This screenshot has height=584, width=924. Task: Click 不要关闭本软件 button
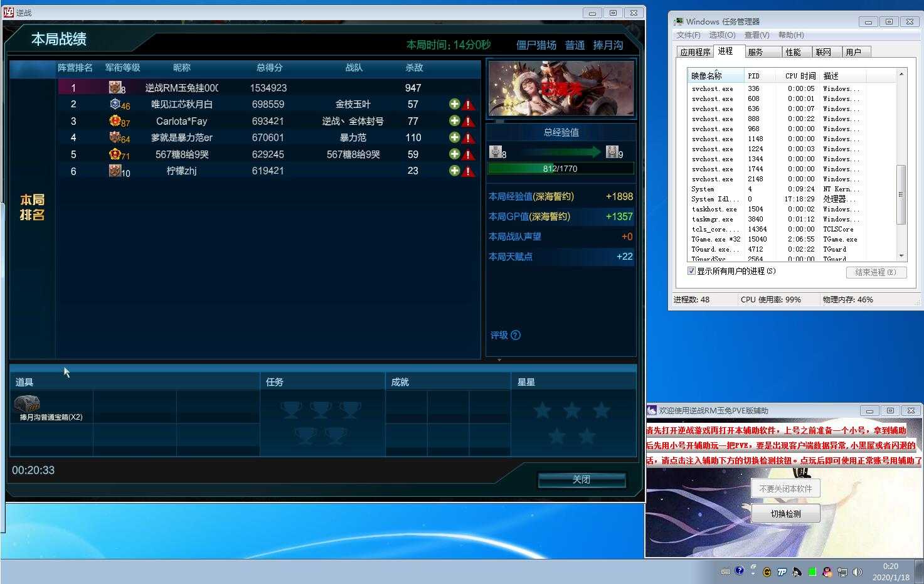[785, 488]
